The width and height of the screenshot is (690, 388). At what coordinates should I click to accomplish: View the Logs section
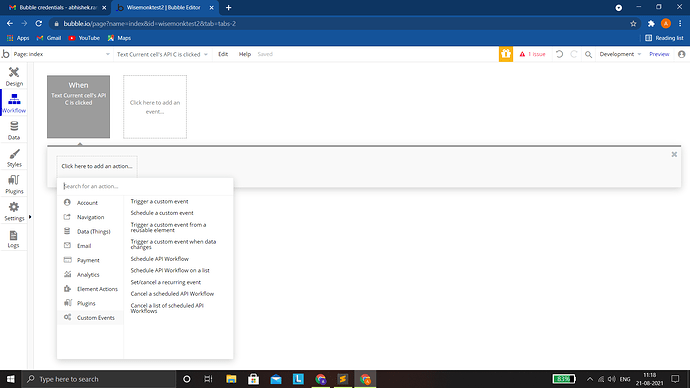[14, 239]
